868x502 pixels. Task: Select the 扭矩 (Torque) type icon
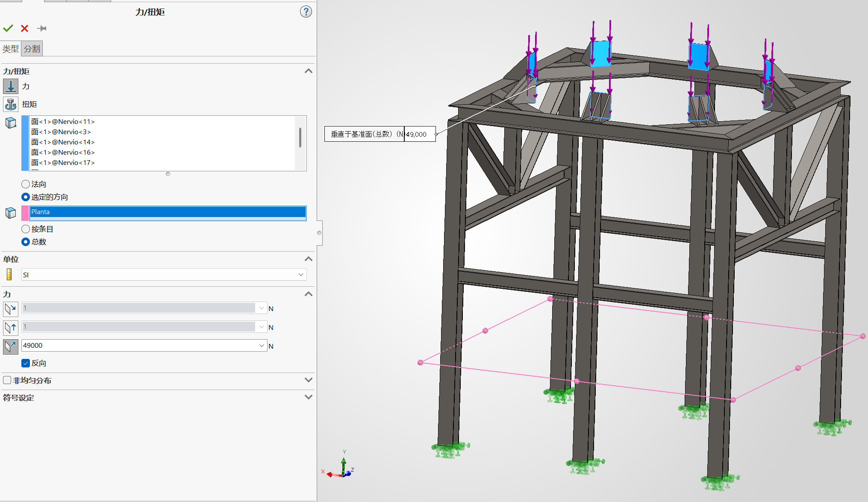[x=11, y=104]
